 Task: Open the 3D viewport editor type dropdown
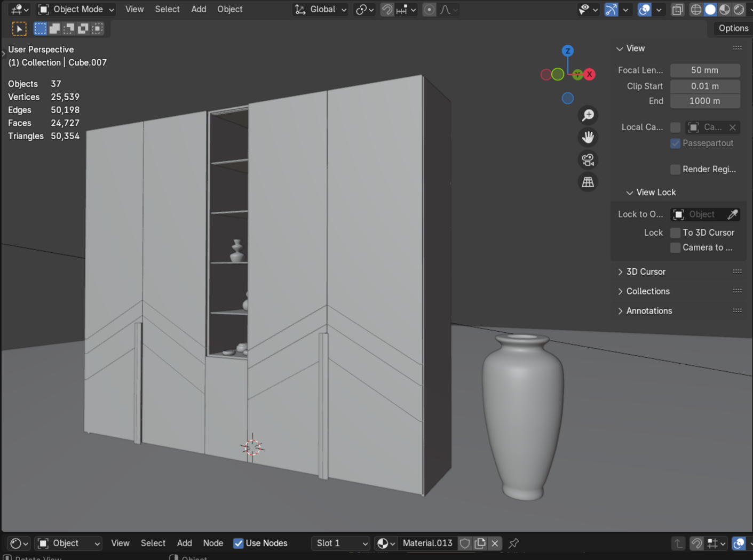point(20,10)
